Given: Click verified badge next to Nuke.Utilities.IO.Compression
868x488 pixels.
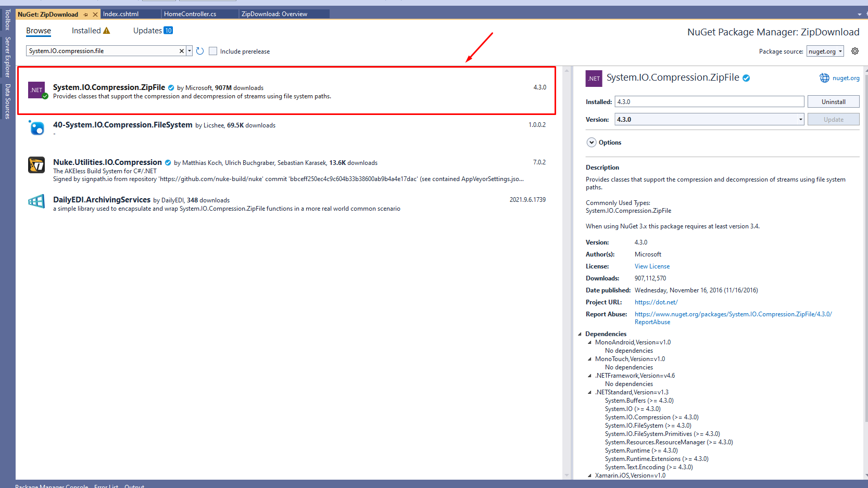Looking at the screenshot, I should 168,163.
